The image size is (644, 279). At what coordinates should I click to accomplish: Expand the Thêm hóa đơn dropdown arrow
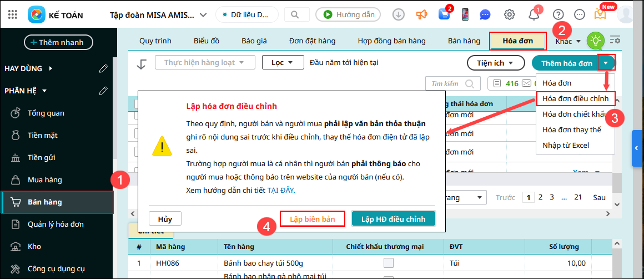click(606, 63)
